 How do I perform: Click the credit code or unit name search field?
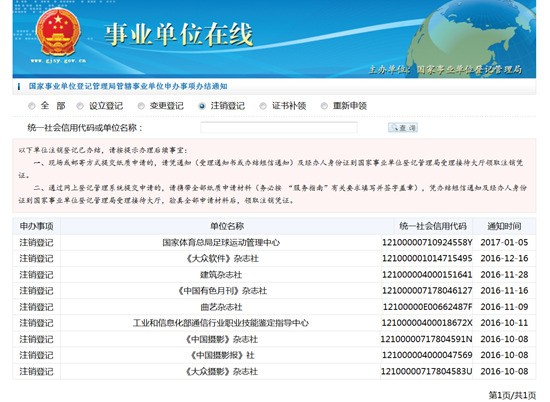tap(279, 127)
